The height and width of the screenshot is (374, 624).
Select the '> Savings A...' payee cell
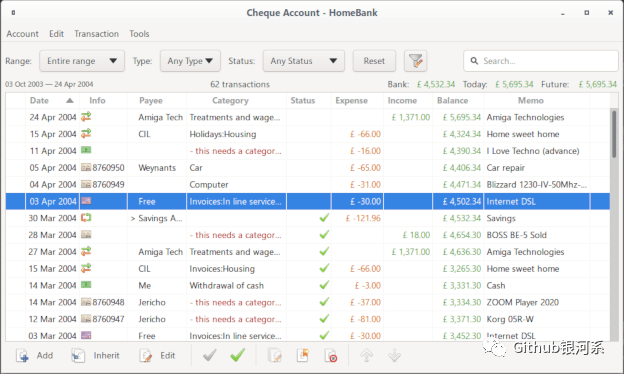click(156, 218)
